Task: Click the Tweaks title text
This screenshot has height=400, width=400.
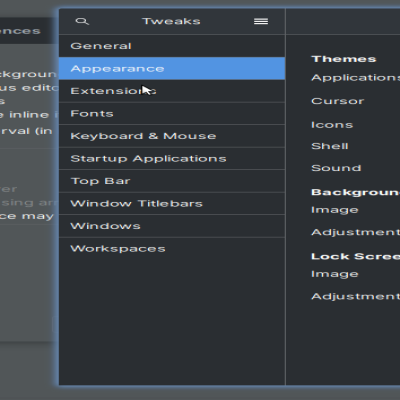Action: pyautogui.click(x=171, y=21)
